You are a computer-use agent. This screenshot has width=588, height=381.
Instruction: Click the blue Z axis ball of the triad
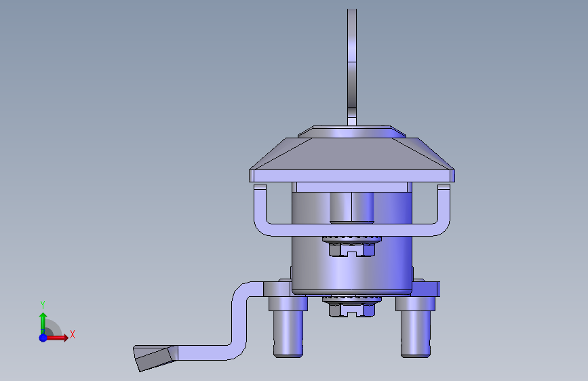(43, 338)
